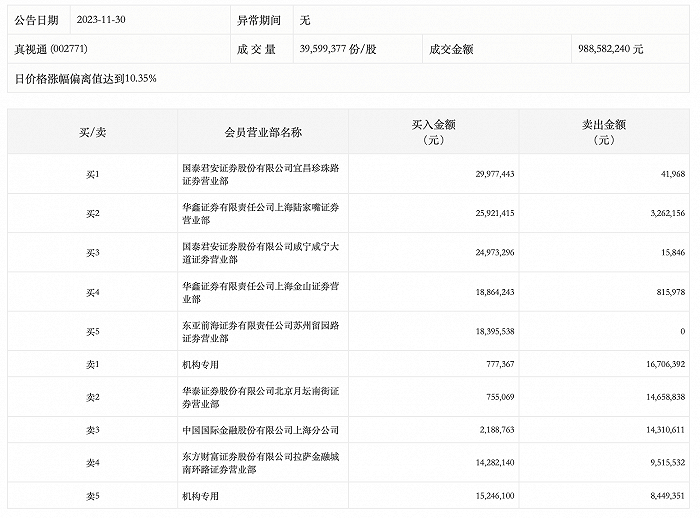
Task: Select buy amount 2,188,763
Action: pos(497,430)
